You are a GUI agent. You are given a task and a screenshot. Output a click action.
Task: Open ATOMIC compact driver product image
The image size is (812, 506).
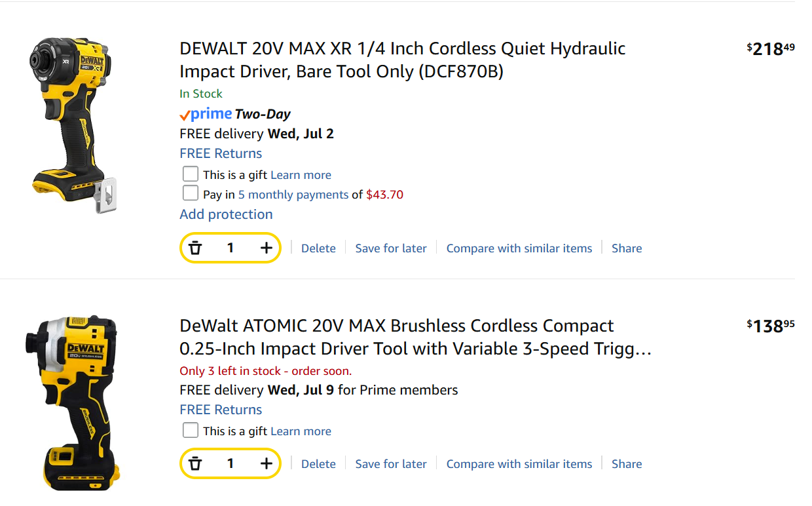pos(73,403)
